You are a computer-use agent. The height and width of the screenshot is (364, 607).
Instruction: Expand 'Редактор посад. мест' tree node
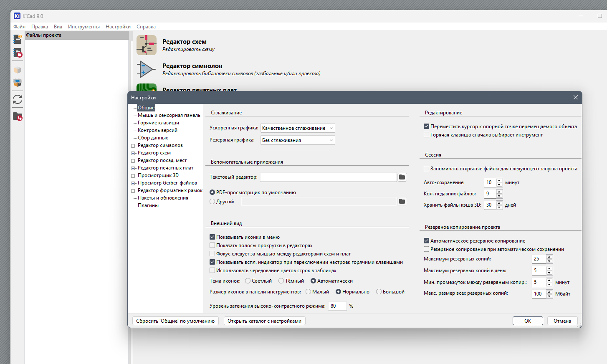[x=133, y=161]
